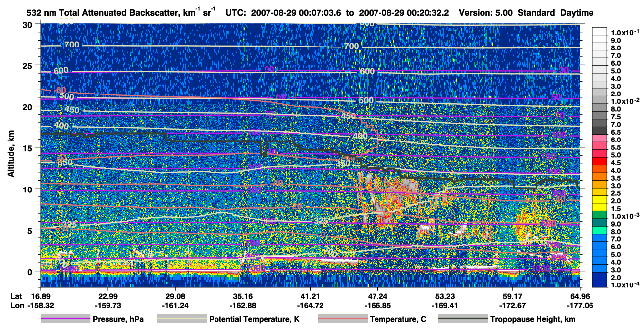The width and height of the screenshot is (644, 330).
Task: Click the 'Potential Temperature, K' legend label
Action: click(x=254, y=320)
